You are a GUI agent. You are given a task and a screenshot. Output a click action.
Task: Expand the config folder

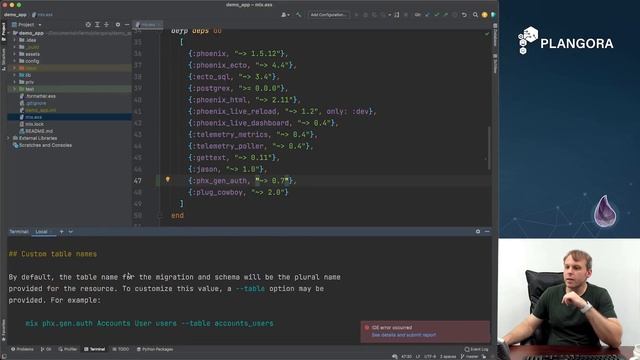point(15,61)
